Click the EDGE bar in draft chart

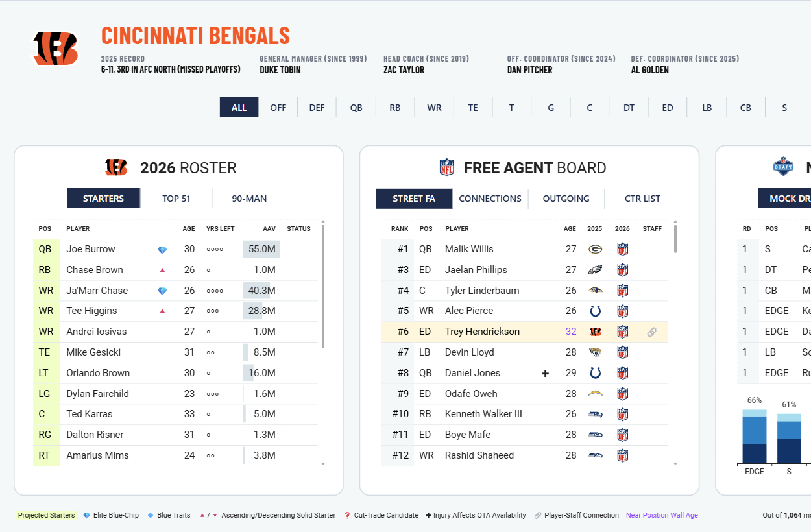pyautogui.click(x=755, y=436)
